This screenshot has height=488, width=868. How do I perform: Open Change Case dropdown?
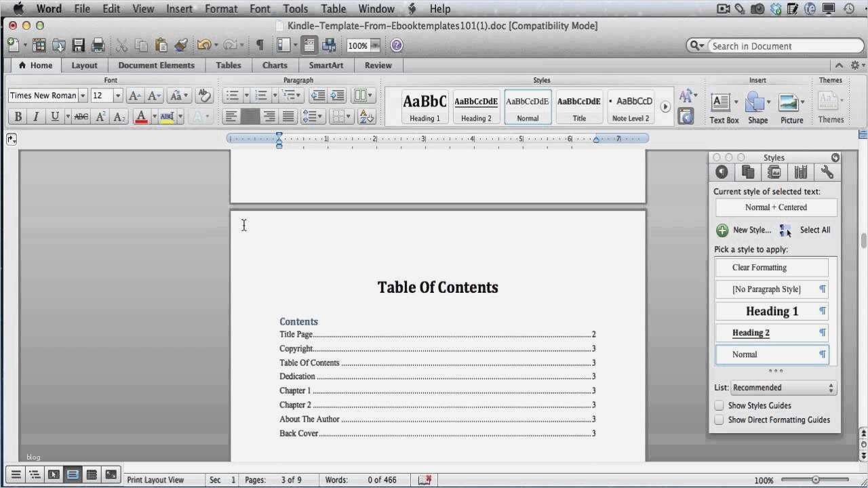(179, 96)
